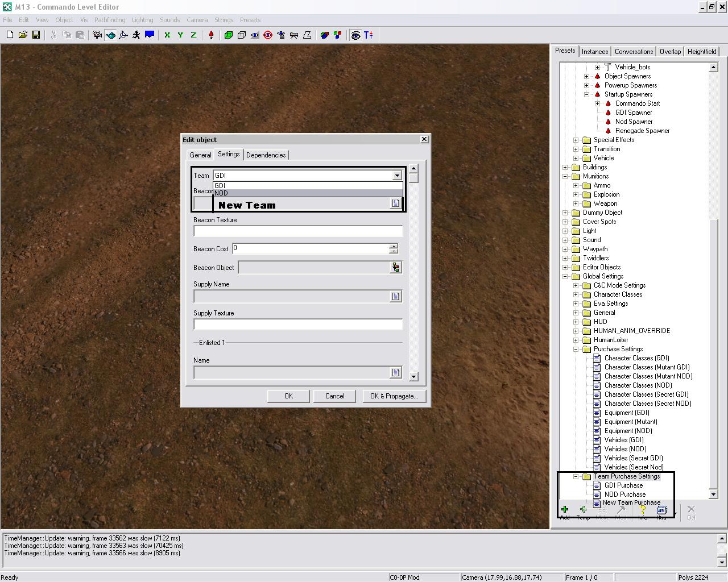The width and height of the screenshot is (728, 582).
Task: Switch to the Dependencies tab
Action: [266, 155]
